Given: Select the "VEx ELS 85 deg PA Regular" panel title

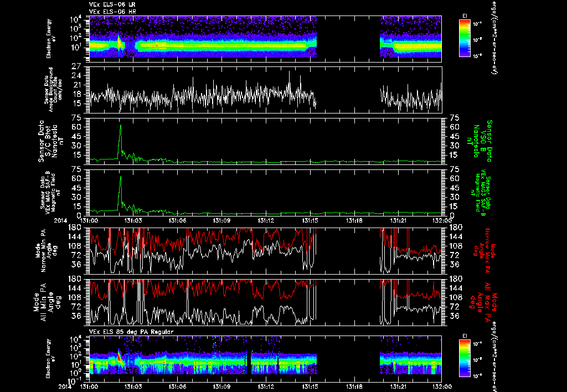Looking at the screenshot, I should 131,332.
